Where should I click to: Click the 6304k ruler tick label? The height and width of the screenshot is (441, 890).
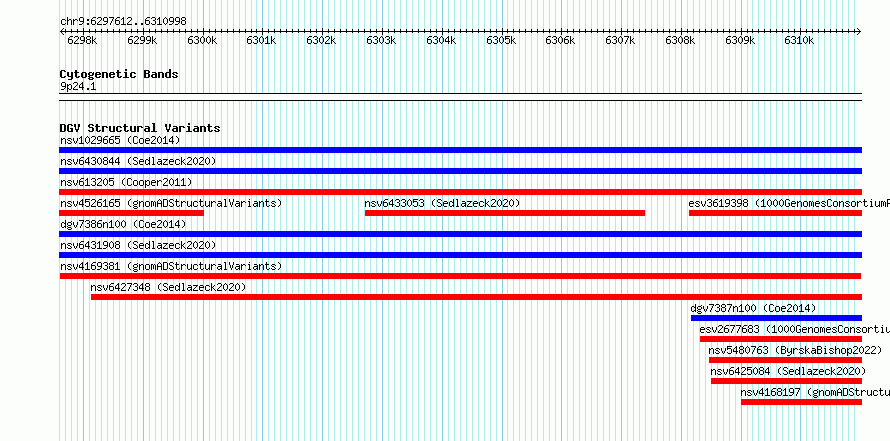point(441,40)
